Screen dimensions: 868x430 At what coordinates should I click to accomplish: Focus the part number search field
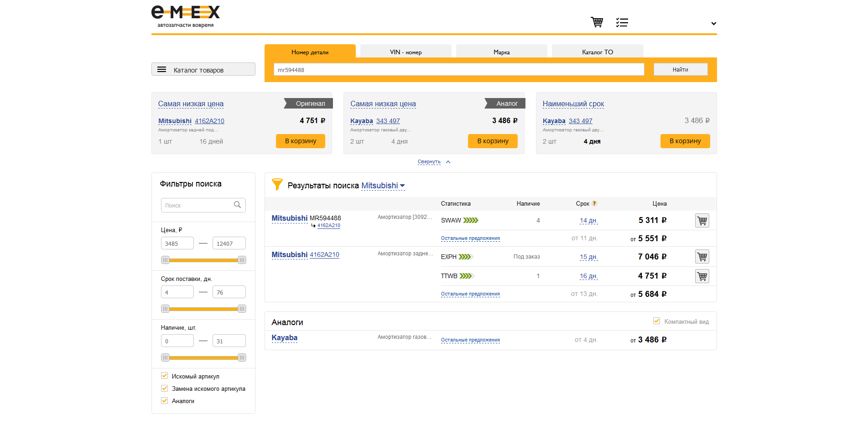tap(459, 69)
